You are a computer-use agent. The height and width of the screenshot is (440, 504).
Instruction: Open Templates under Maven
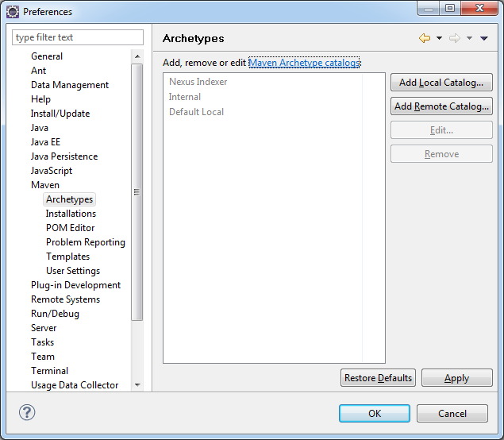pyautogui.click(x=67, y=257)
